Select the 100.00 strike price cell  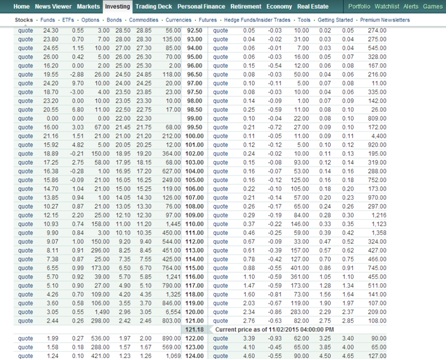[x=195, y=136]
